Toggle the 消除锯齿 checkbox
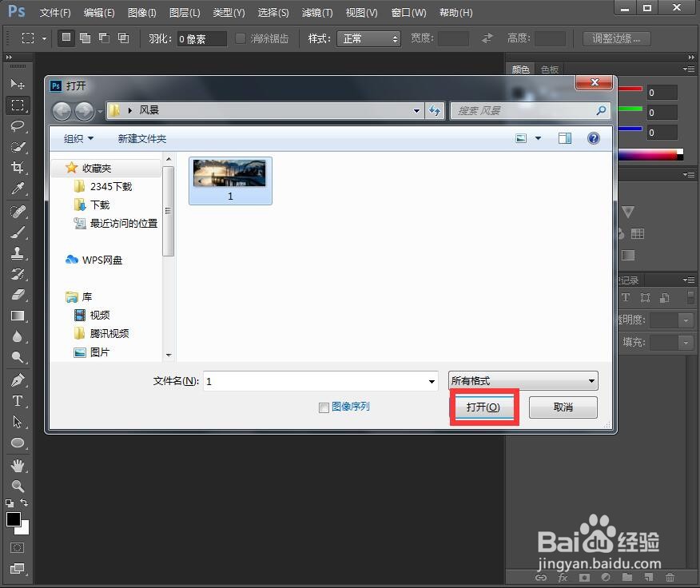This screenshot has width=700, height=588. coord(241,38)
